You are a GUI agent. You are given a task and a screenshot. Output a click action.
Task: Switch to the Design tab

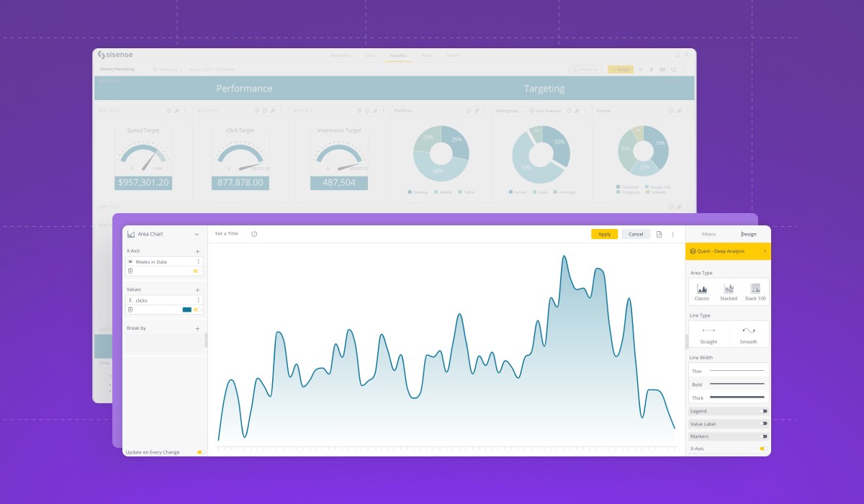click(x=749, y=234)
